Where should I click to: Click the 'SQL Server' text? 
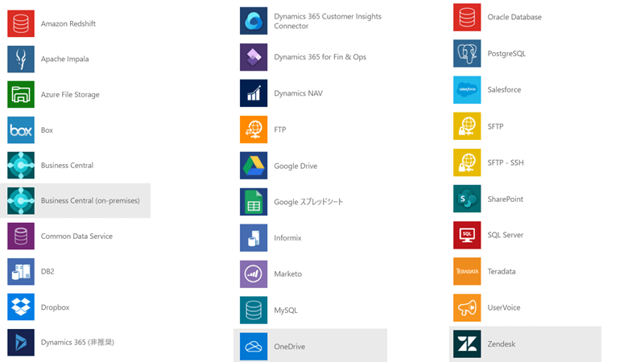(506, 235)
